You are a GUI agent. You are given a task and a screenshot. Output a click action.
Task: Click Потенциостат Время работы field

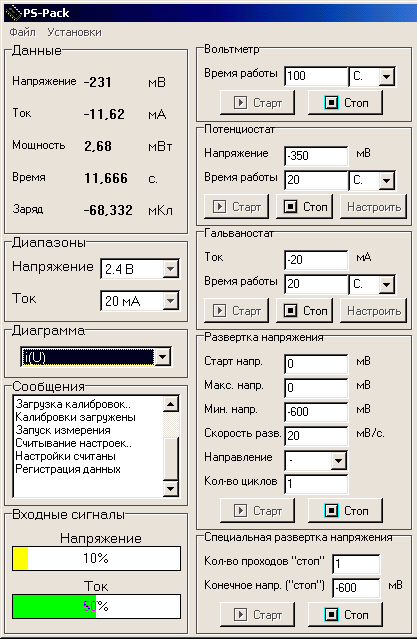click(x=316, y=180)
